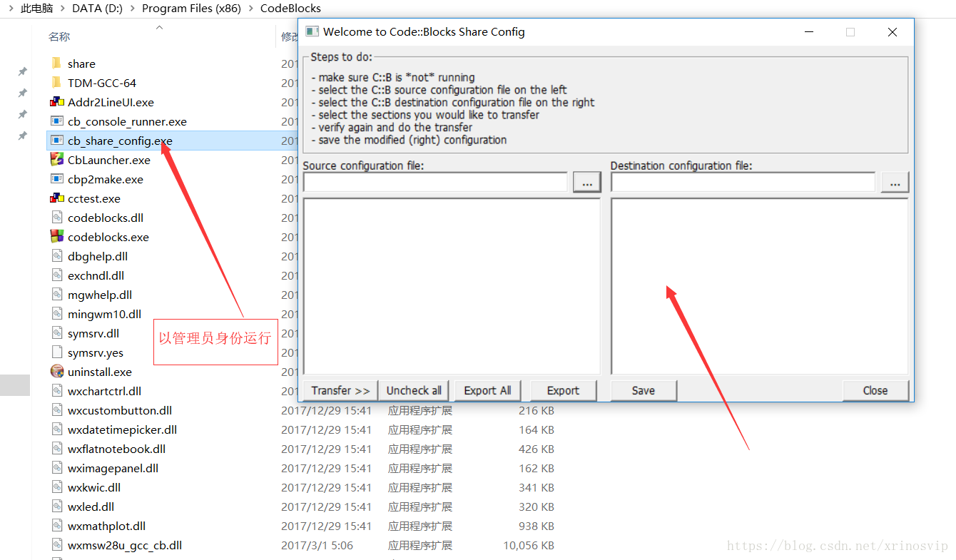The width and height of the screenshot is (956, 560).
Task: Click the symsrv.dll file icon
Action: click(x=57, y=333)
